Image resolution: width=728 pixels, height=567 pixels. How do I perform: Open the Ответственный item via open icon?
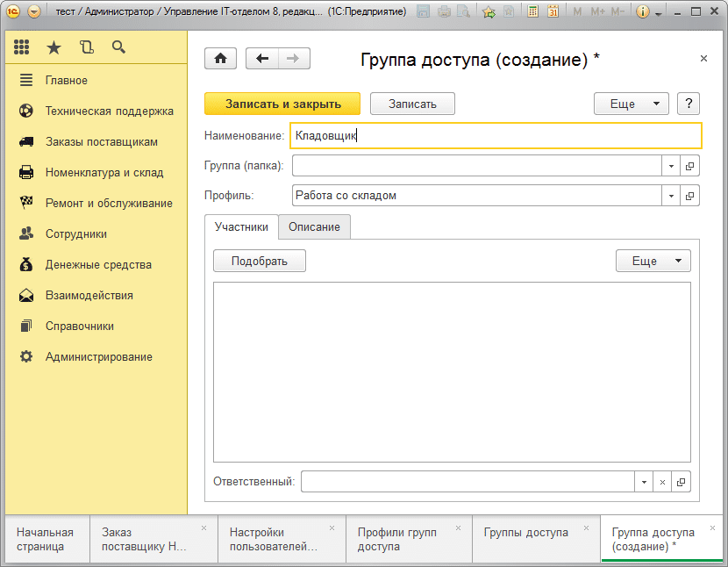tap(682, 482)
